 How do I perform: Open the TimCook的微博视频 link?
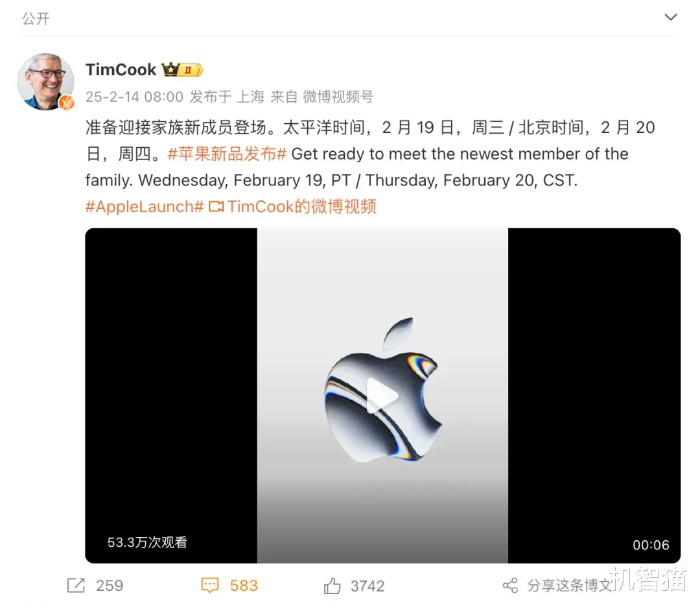pyautogui.click(x=302, y=206)
